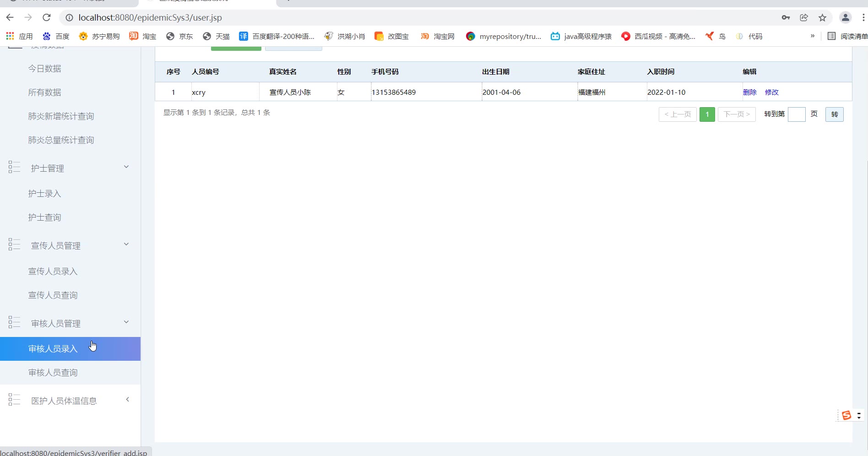
Task: Click the 真实姓名 column header
Action: coord(282,71)
